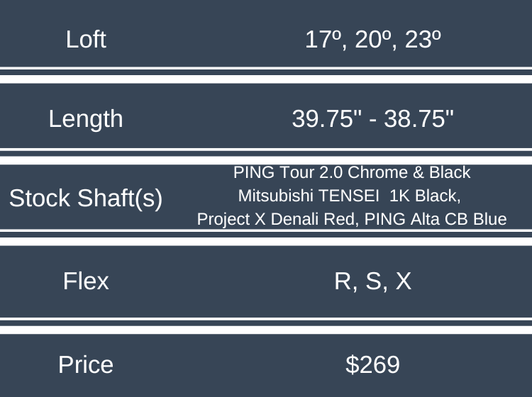Viewport: 532px width, 397px height.
Task: Click the Project X Denali Red shaft
Action: click(277, 219)
